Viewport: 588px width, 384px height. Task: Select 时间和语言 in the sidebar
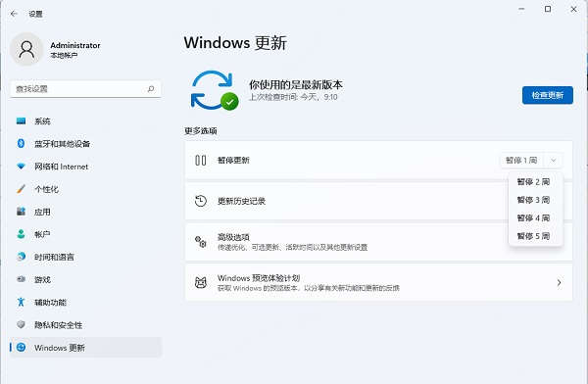pyautogui.click(x=85, y=257)
